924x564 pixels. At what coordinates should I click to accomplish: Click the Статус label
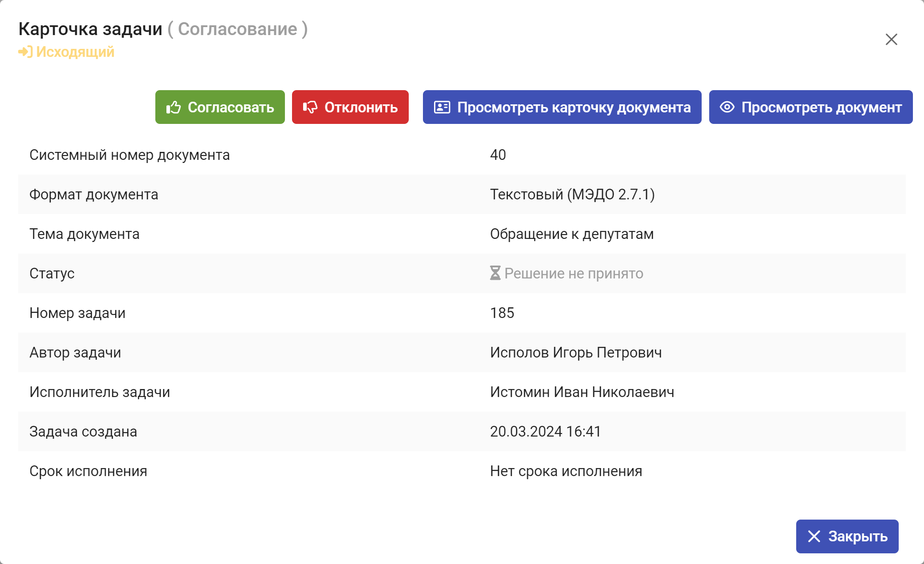click(x=52, y=274)
